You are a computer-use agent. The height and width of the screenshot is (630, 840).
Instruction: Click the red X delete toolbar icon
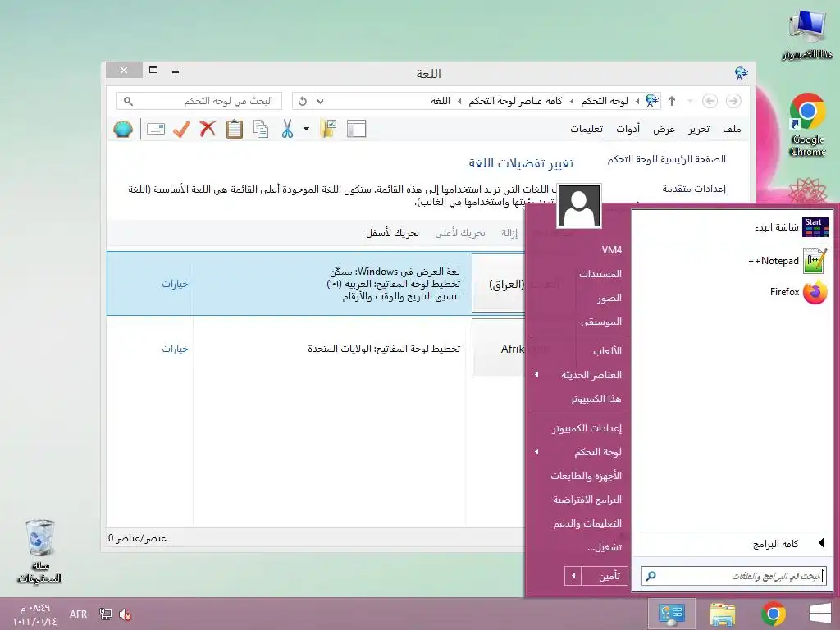click(208, 129)
